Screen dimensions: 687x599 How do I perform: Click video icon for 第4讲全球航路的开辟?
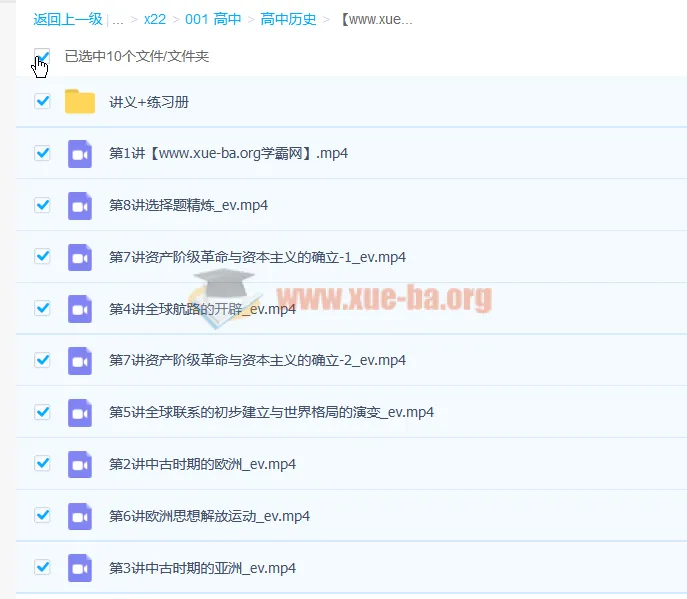click(x=79, y=309)
